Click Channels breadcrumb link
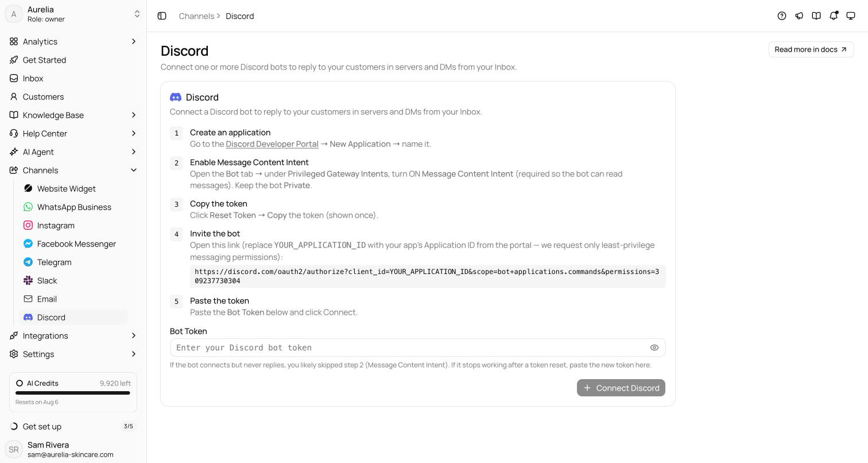This screenshot has height=463, width=868. pyautogui.click(x=196, y=16)
